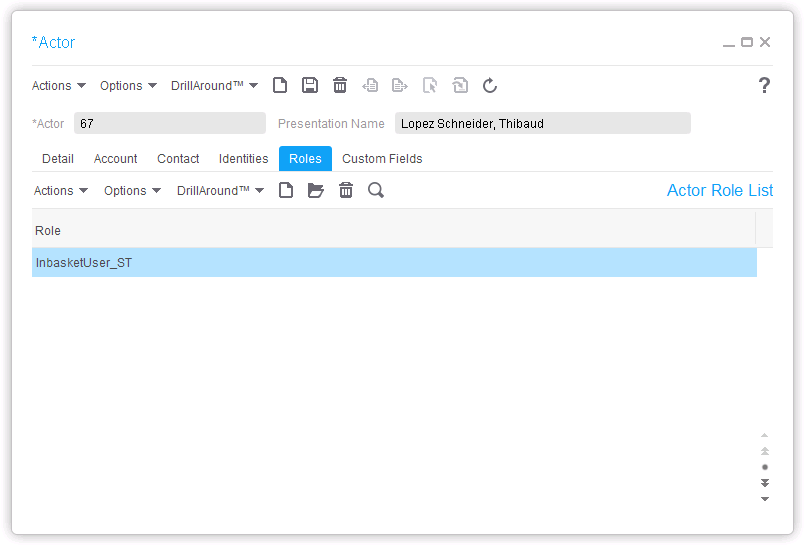The image size is (804, 545).
Task: Delete the Actor using top trash icon
Action: point(340,86)
